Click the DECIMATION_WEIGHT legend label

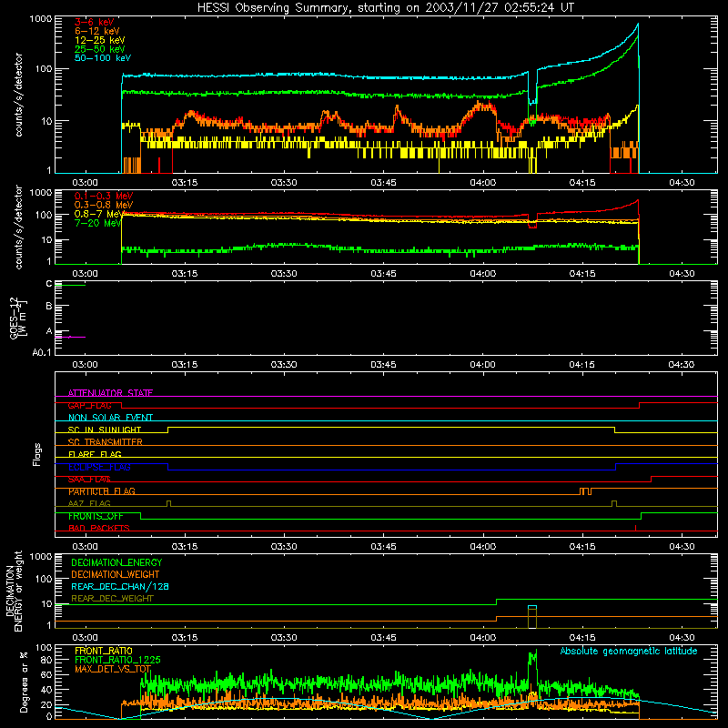click(x=116, y=574)
